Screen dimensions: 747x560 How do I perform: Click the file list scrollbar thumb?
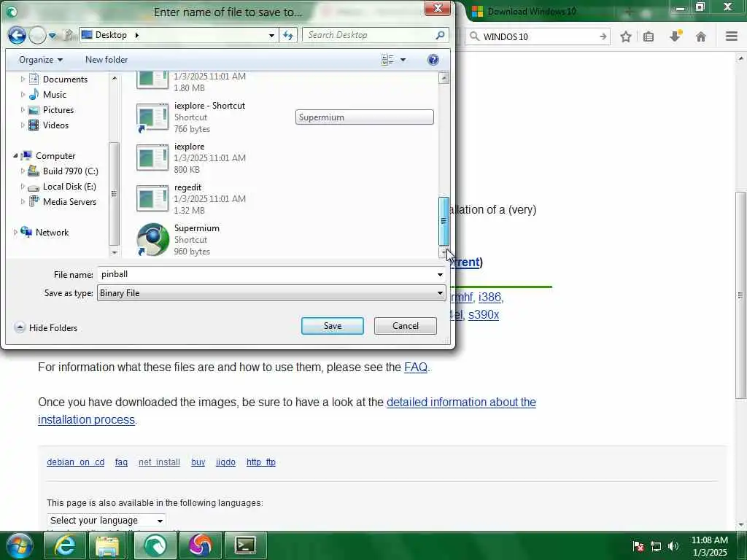(x=444, y=221)
